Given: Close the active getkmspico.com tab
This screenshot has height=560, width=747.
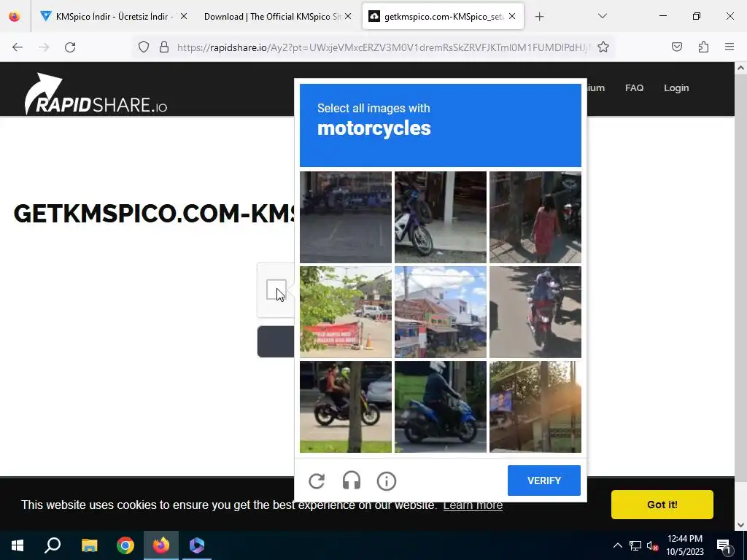Looking at the screenshot, I should [512, 16].
